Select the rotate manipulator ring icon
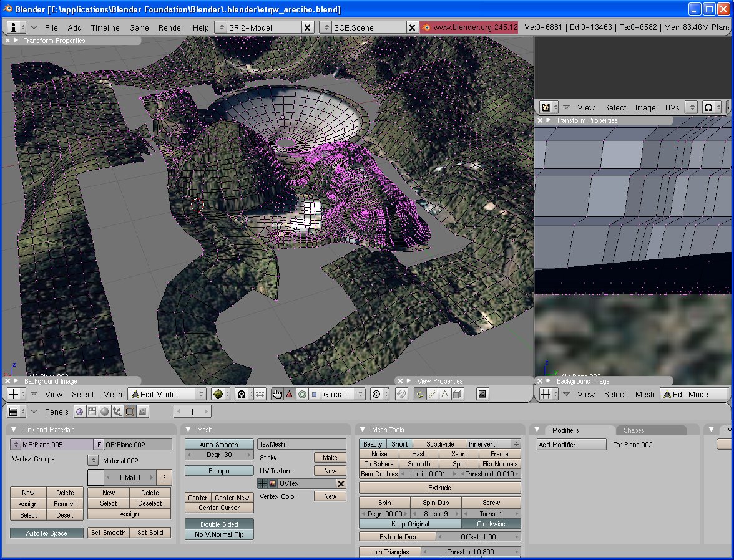The image size is (734, 560). coord(302,394)
